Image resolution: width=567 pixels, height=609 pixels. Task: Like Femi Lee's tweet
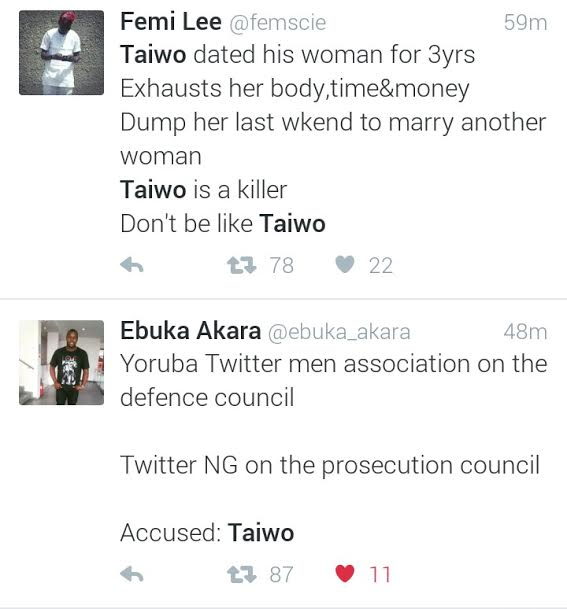(344, 264)
